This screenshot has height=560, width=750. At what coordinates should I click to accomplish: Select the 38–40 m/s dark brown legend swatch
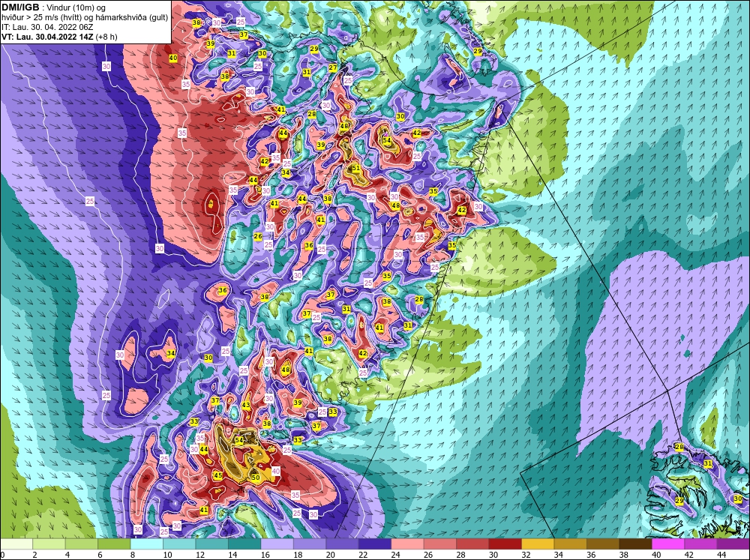(635, 544)
